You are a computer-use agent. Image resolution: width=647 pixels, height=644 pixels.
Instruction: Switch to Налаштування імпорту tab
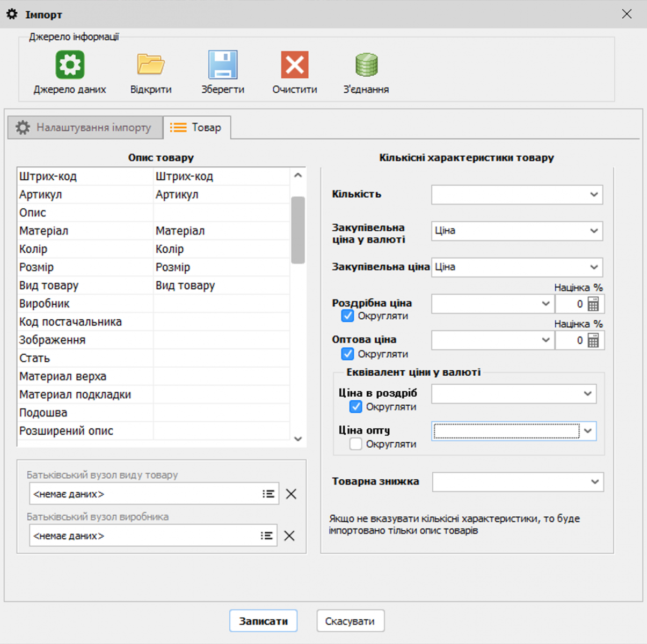point(85,128)
